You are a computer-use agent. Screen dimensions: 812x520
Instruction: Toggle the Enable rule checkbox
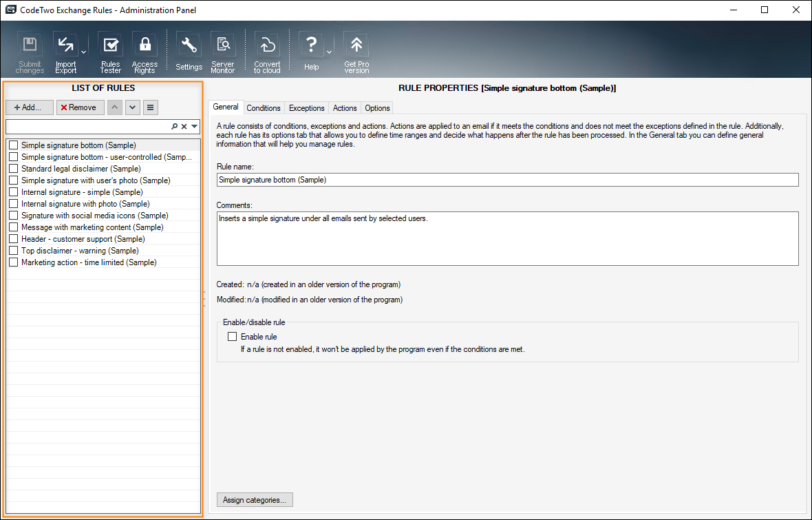(233, 337)
